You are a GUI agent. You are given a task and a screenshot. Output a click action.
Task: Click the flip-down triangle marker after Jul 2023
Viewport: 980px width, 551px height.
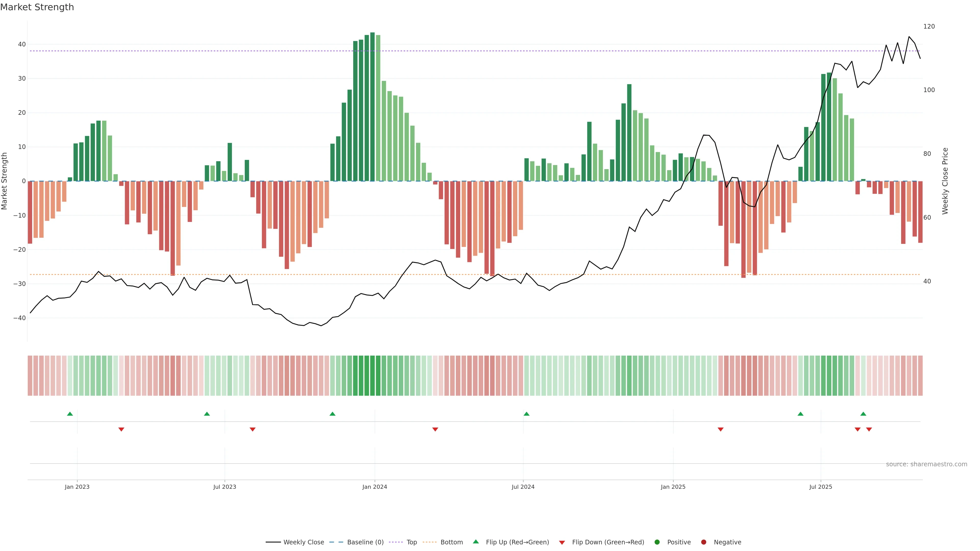click(253, 429)
